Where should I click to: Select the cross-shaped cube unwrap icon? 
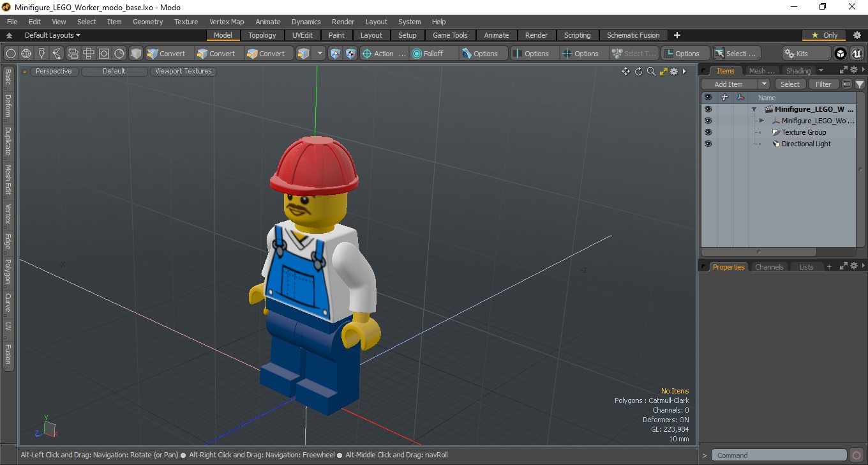(x=88, y=54)
